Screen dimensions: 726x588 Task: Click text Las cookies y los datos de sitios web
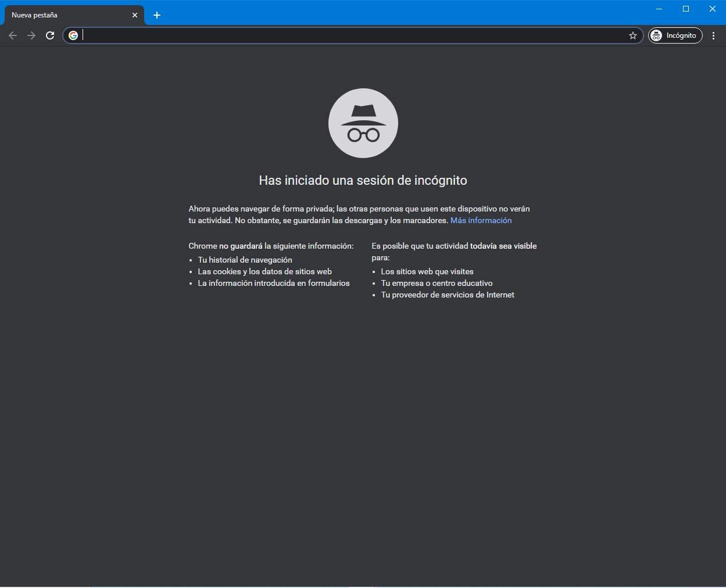pos(264,271)
